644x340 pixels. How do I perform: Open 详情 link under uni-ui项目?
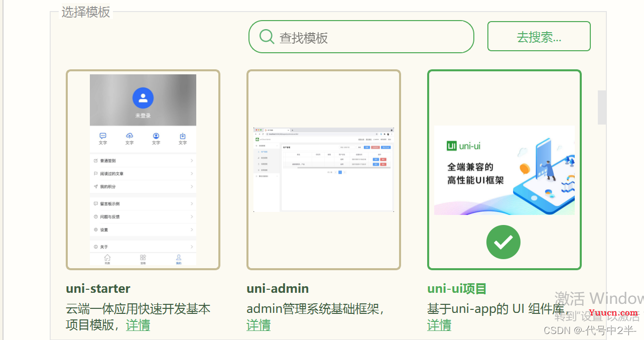pos(439,325)
